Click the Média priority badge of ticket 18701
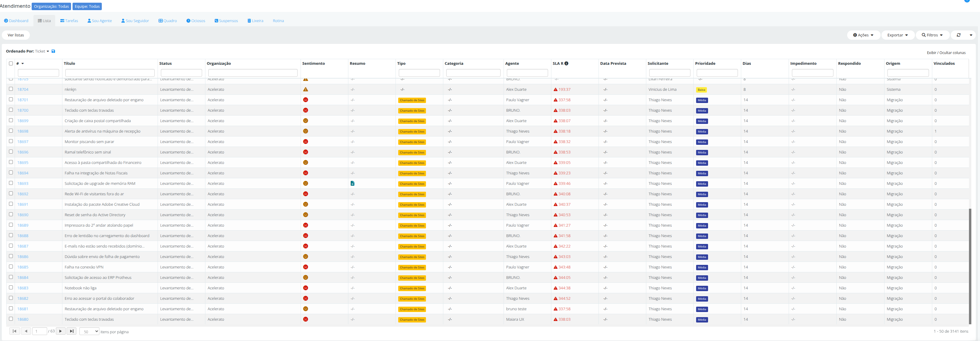 coord(702,100)
